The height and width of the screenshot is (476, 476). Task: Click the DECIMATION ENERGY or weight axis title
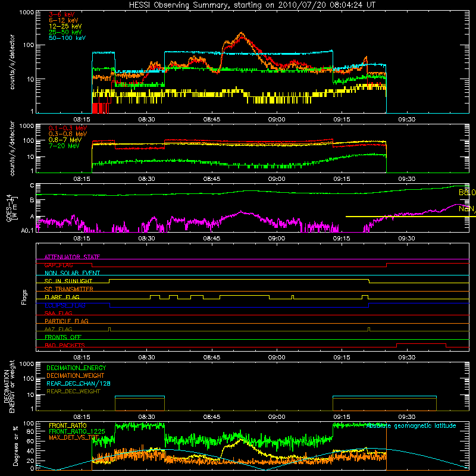[9, 387]
